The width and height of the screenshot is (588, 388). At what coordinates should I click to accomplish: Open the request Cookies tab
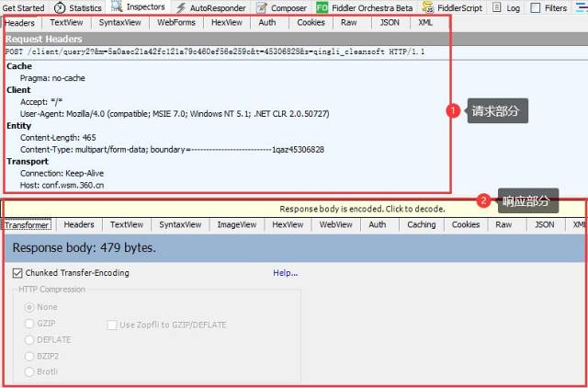coord(311,22)
